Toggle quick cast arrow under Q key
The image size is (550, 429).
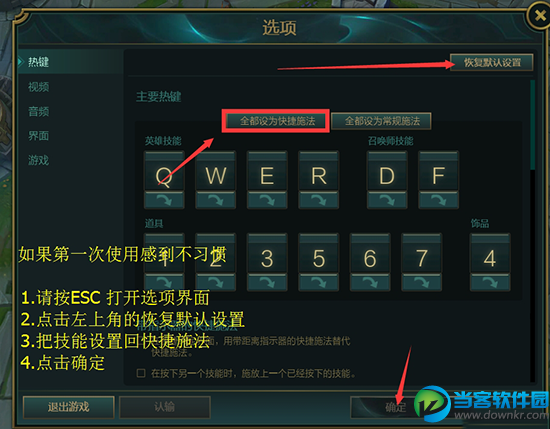[x=164, y=200]
